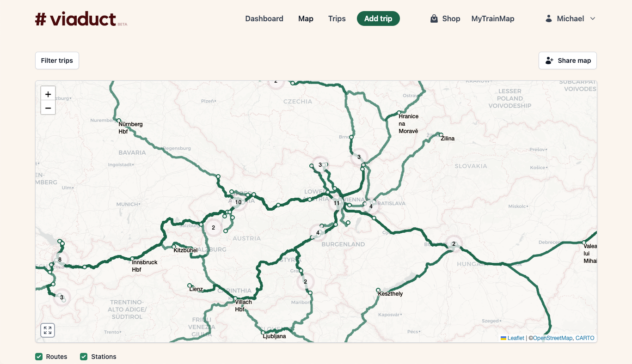Open the cluster marker labeled 10
The height and width of the screenshot is (364, 632).
(x=238, y=202)
